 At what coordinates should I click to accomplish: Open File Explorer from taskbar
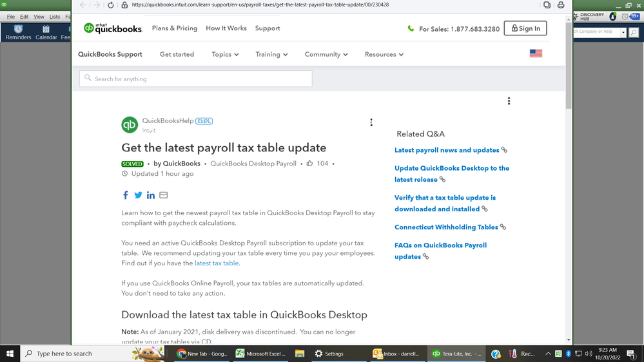point(299,354)
